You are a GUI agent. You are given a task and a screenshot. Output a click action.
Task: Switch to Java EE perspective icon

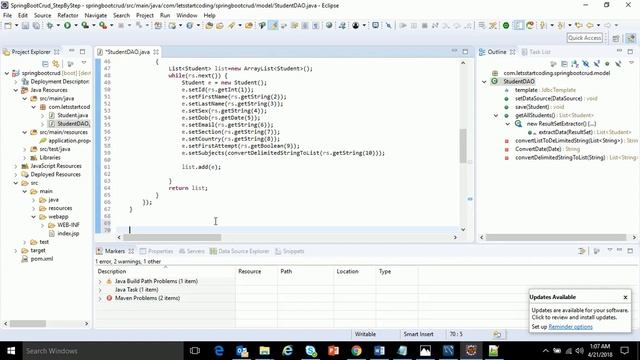point(631,38)
